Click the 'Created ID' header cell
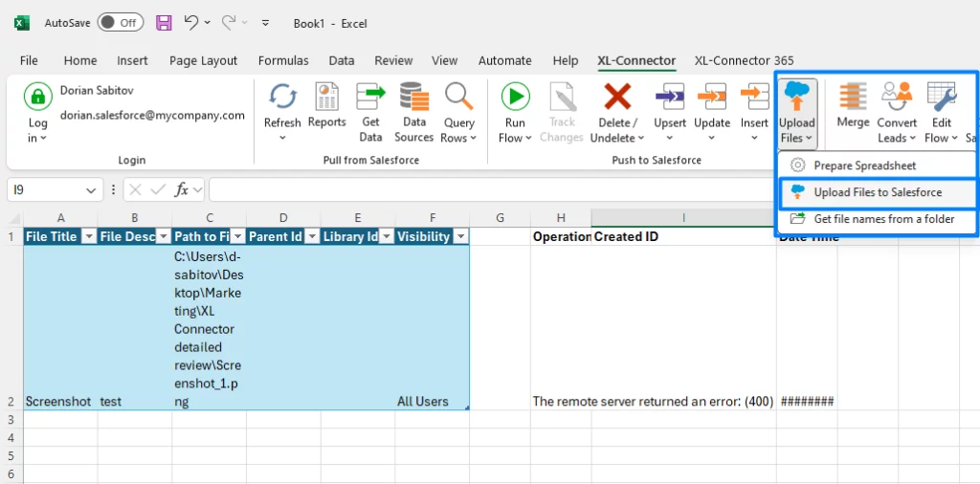The height and width of the screenshot is (484, 980). pos(683,236)
